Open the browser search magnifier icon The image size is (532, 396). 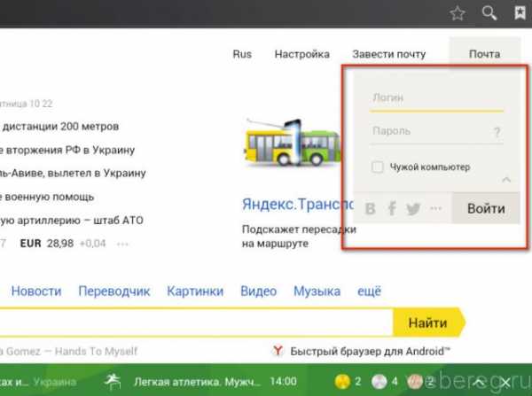(489, 13)
